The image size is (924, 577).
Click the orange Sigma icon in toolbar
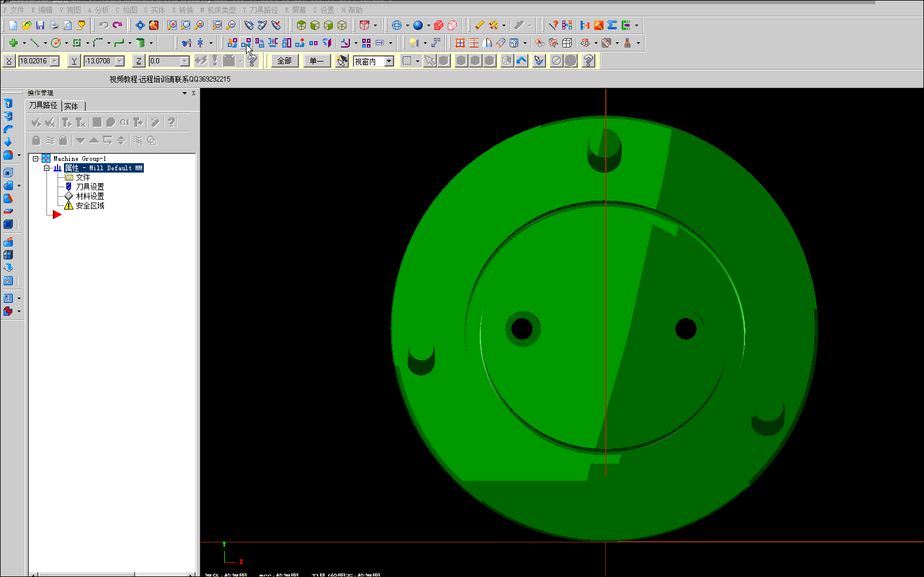612,25
